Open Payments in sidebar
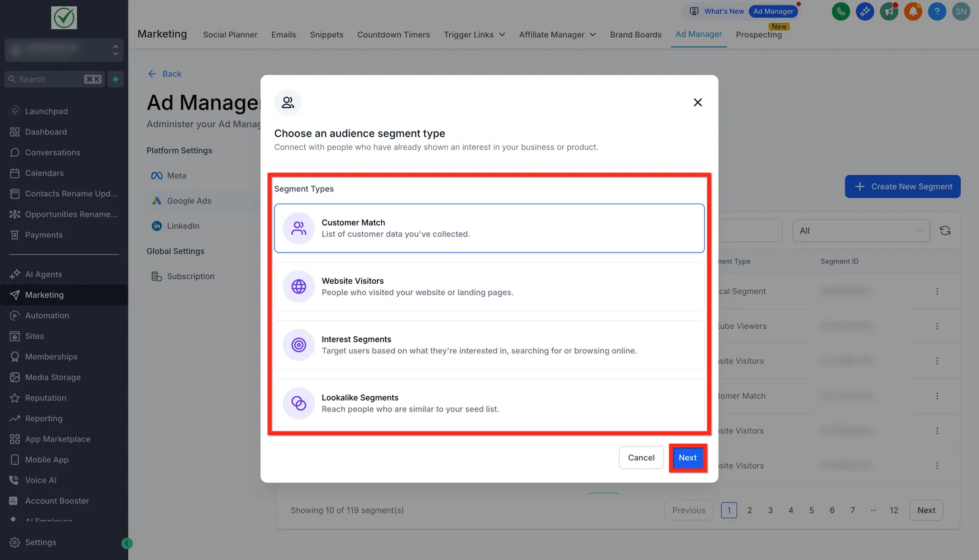Image resolution: width=979 pixels, height=560 pixels. point(43,235)
